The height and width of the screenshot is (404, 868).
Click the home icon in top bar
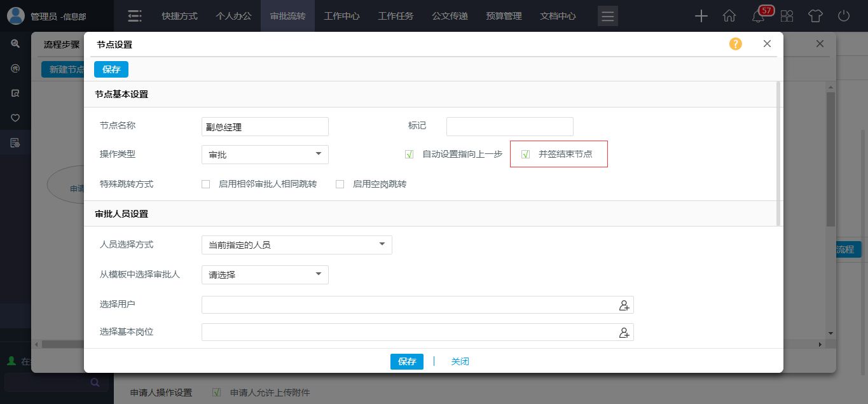729,17
